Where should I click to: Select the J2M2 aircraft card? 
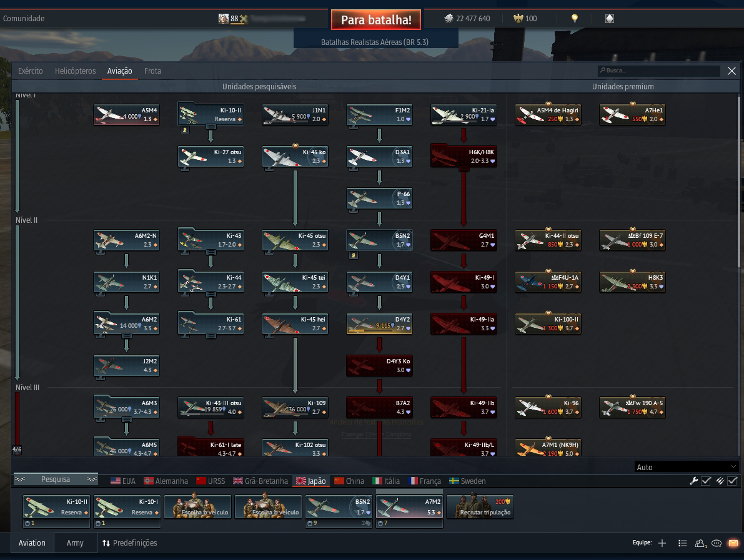click(126, 365)
